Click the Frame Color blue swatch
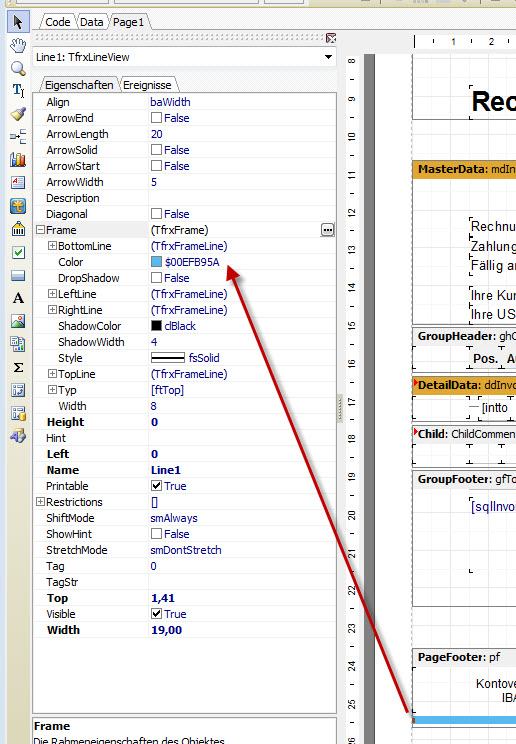Image resolution: width=516 pixels, height=744 pixels. (156, 262)
